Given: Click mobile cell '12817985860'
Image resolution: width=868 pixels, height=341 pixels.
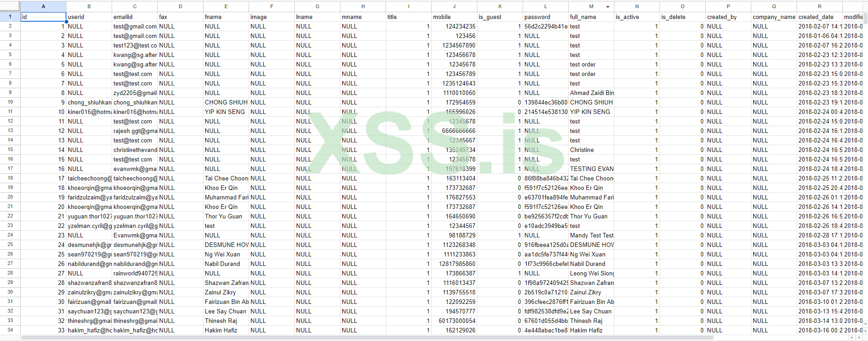Looking at the screenshot, I should point(454,264).
